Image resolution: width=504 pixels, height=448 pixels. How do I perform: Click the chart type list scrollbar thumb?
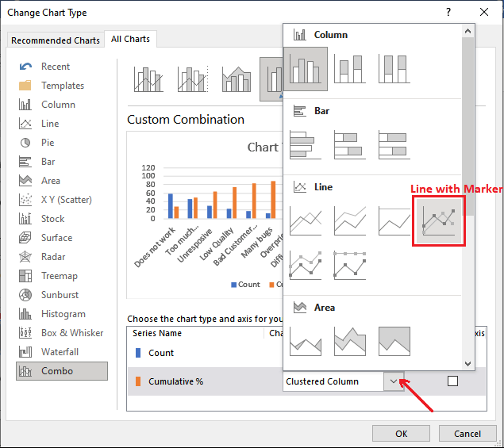(x=467, y=126)
